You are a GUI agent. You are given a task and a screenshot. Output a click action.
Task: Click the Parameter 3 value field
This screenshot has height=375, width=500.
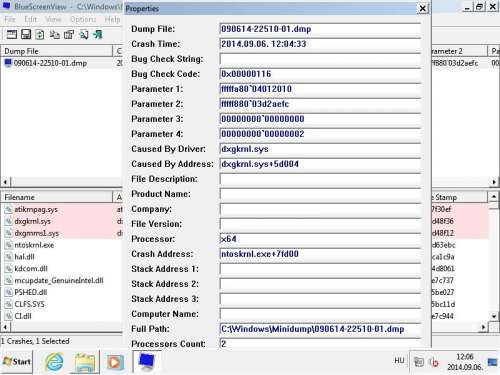(x=320, y=119)
